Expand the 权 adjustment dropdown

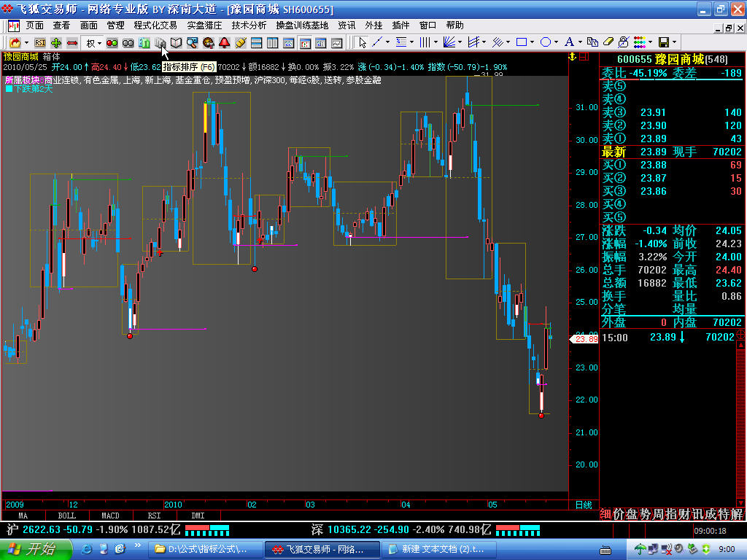click(x=99, y=43)
